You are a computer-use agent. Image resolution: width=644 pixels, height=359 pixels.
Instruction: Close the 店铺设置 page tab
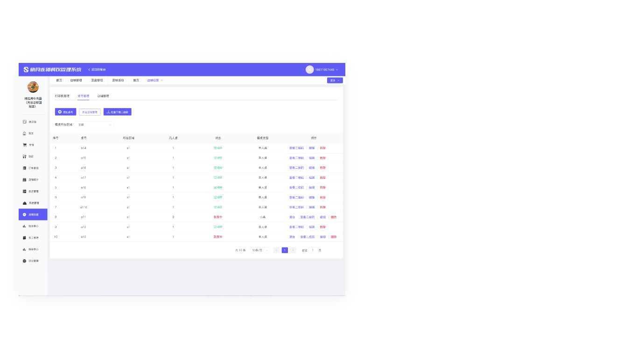click(162, 80)
